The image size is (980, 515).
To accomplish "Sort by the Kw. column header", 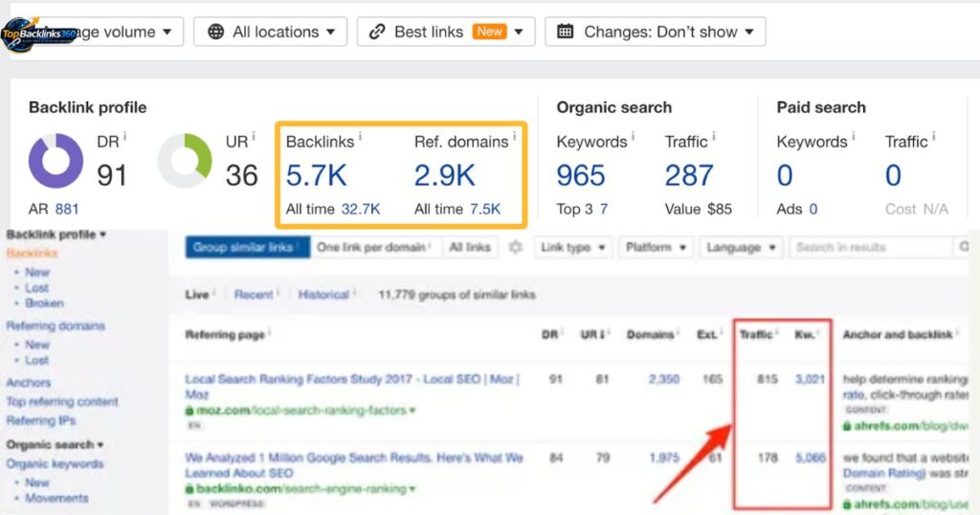I will click(804, 335).
